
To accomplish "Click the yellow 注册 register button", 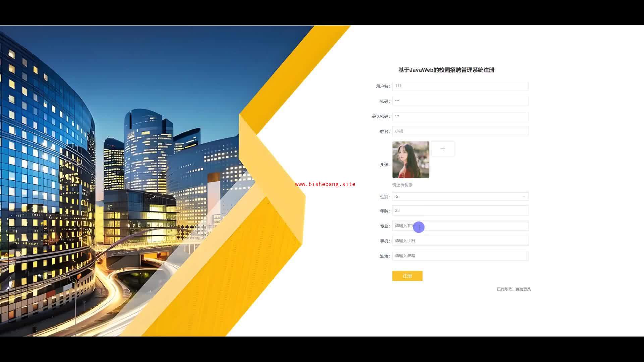I will coord(407,276).
